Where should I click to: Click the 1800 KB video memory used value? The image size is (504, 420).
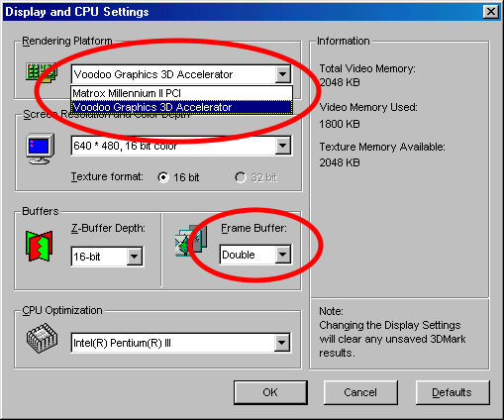pos(340,124)
